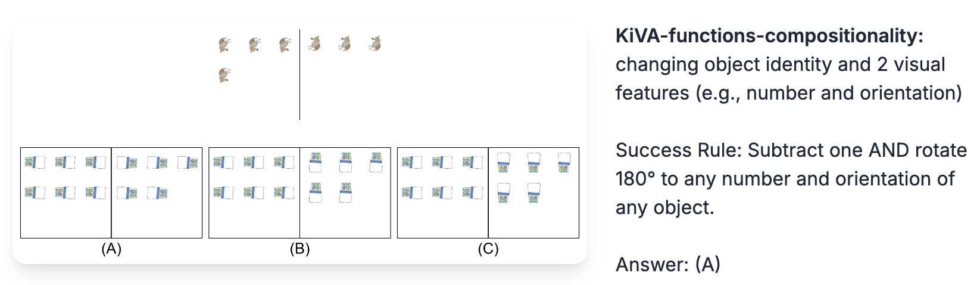Click the (B) label under the middle option
Image resolution: width=980 pixels, height=285 pixels.
point(299,249)
